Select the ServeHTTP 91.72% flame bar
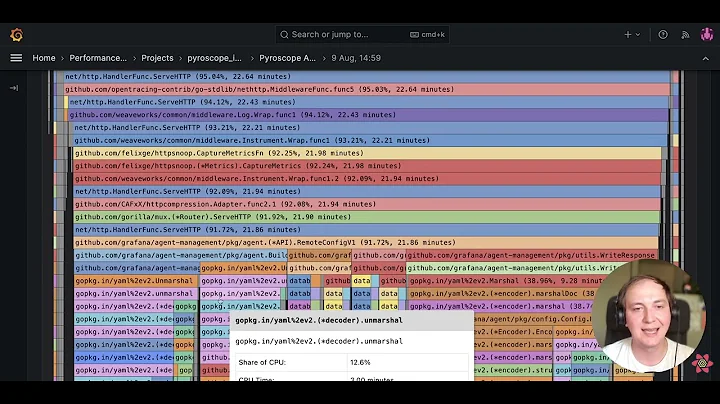 pyautogui.click(x=366, y=230)
